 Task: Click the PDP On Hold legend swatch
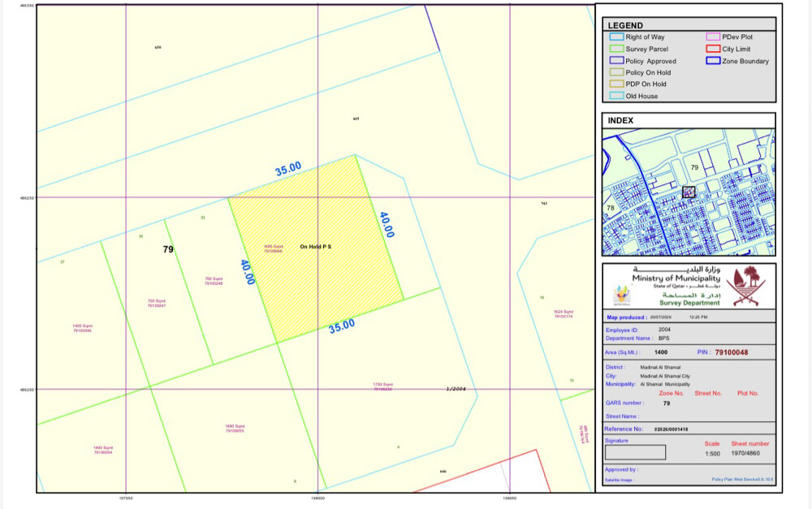pyautogui.click(x=616, y=84)
